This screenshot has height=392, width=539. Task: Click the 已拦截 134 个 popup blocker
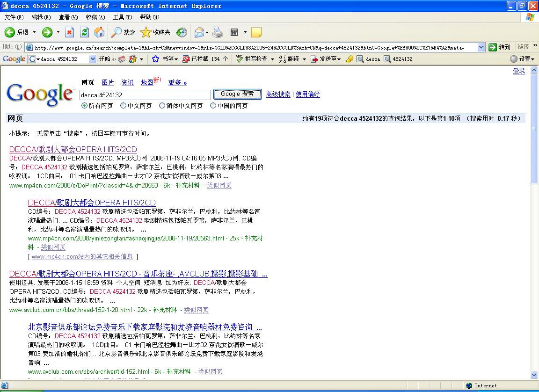tap(205, 59)
